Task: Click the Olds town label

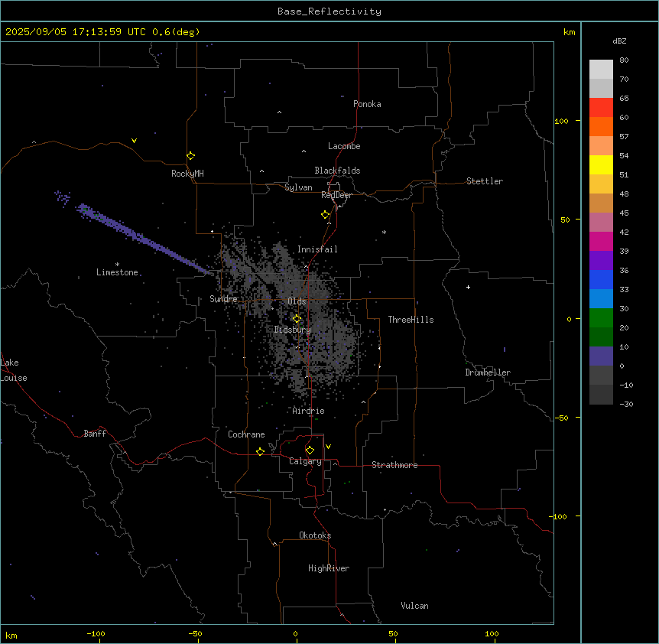Action: [x=297, y=301]
